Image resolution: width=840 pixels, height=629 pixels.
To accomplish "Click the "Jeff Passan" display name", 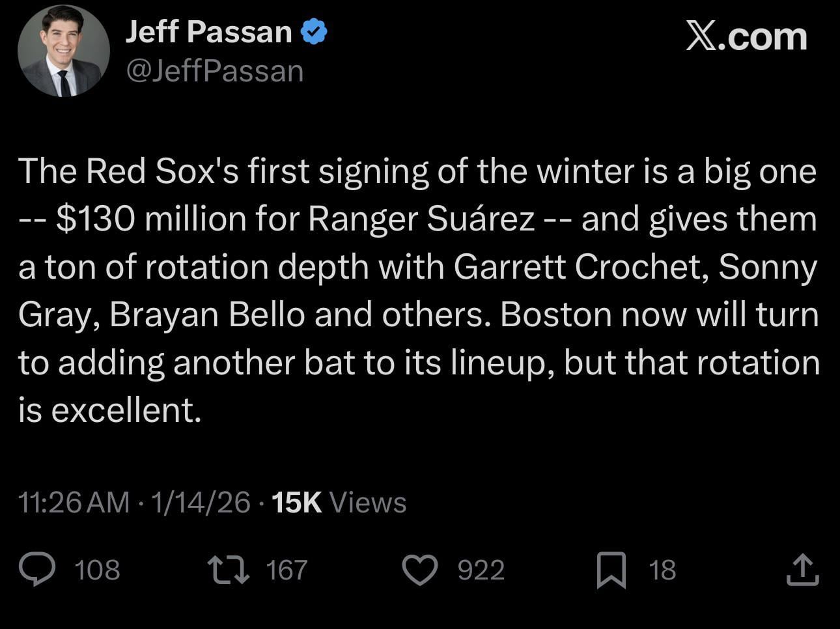I will (x=210, y=30).
